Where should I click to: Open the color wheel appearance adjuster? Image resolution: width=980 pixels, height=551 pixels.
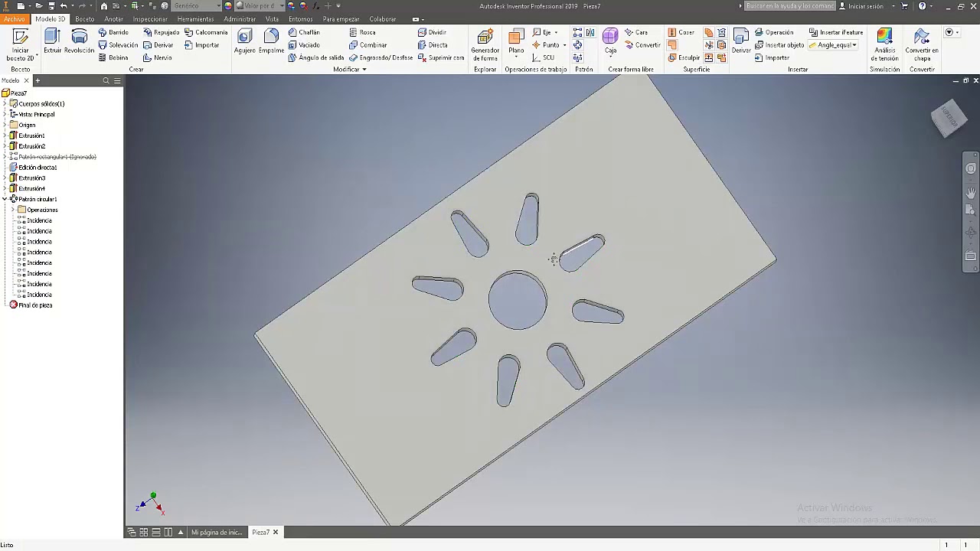228,6
